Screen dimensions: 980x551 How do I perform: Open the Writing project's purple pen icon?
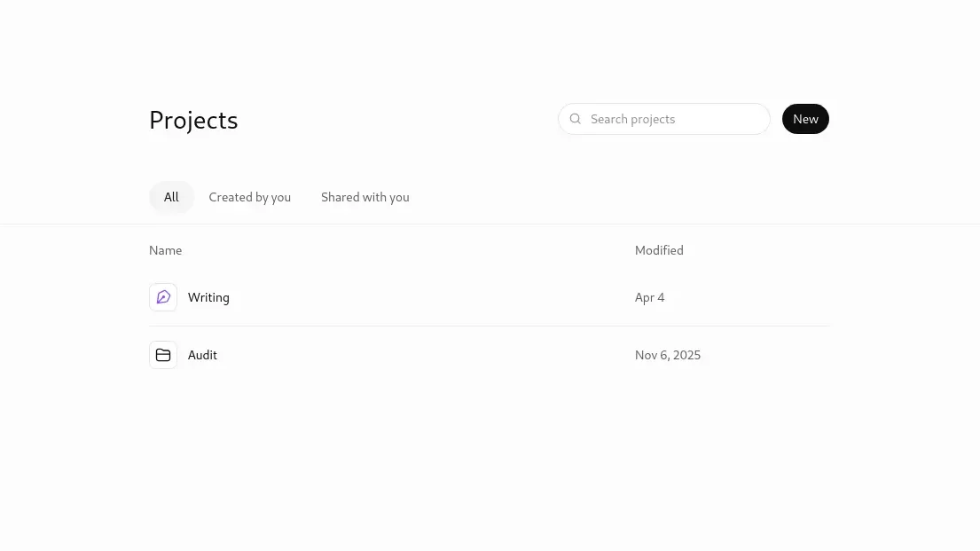pos(163,297)
